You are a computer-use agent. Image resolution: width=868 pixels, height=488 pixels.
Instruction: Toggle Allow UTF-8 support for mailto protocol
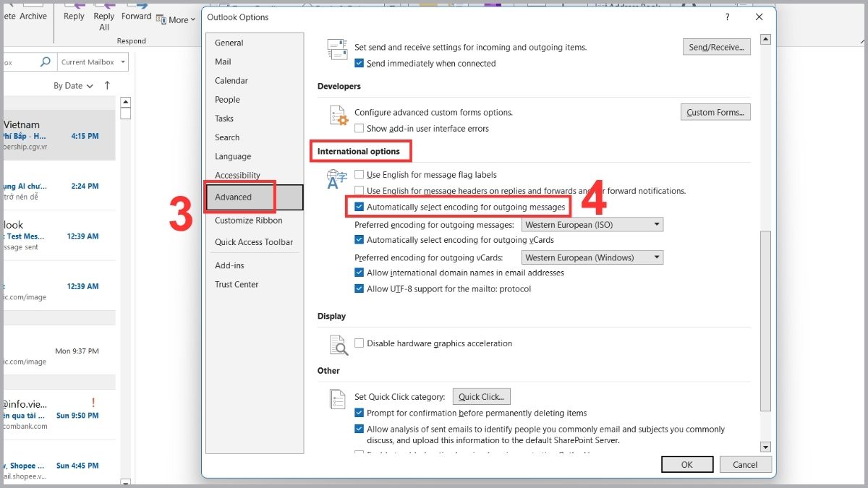click(359, 288)
